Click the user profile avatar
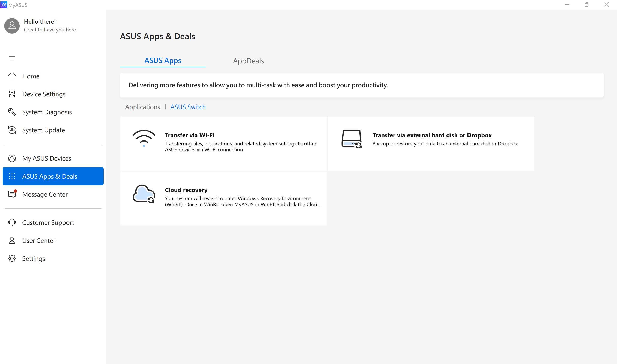 (x=12, y=25)
